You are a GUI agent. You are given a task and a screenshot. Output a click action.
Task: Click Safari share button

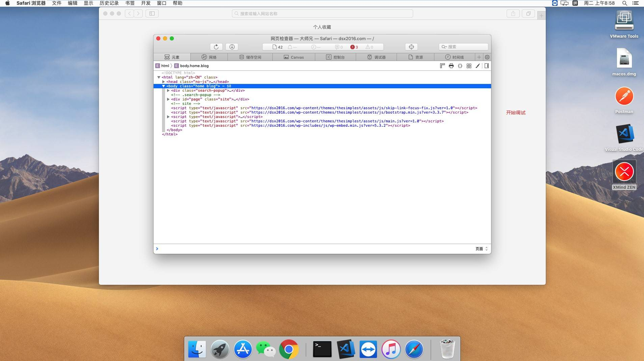[513, 13]
